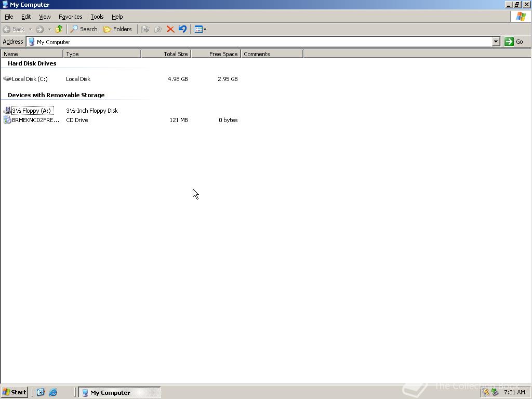The image size is (532, 399).
Task: Click the Forward navigation arrow
Action: (x=39, y=29)
